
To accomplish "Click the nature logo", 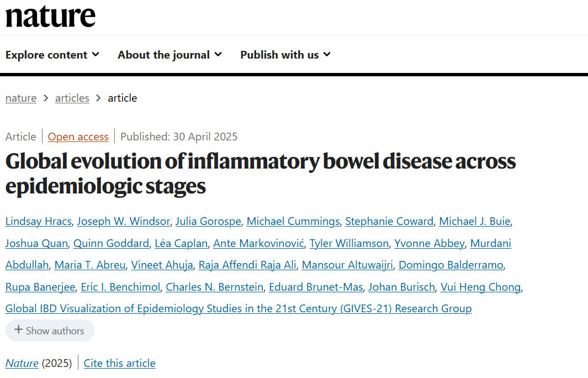I will coord(51,17).
